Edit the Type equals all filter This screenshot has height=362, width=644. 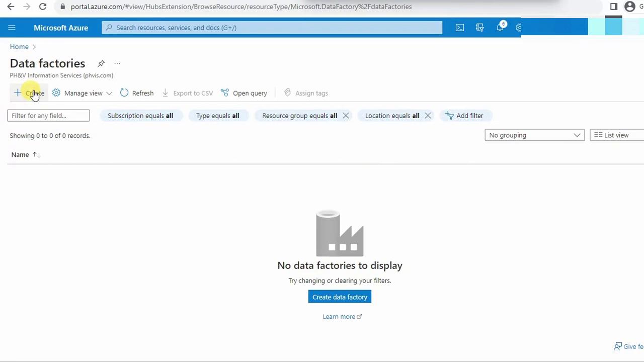click(218, 116)
